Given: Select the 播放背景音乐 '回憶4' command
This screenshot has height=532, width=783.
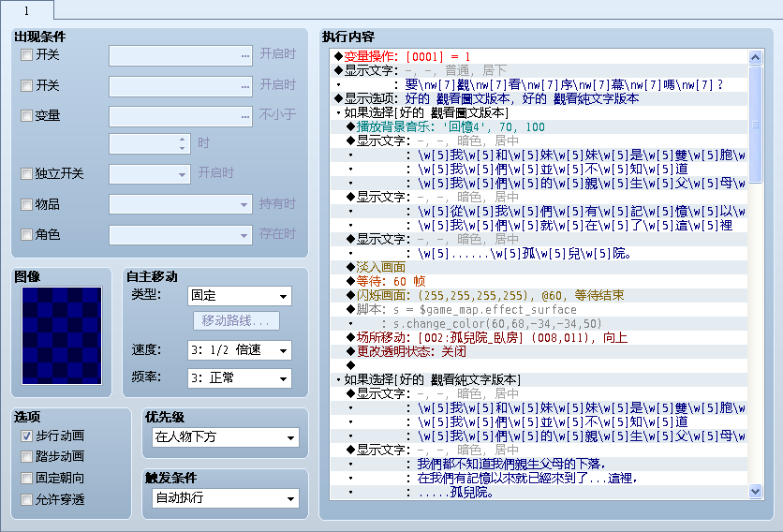Looking at the screenshot, I should 539,126.
